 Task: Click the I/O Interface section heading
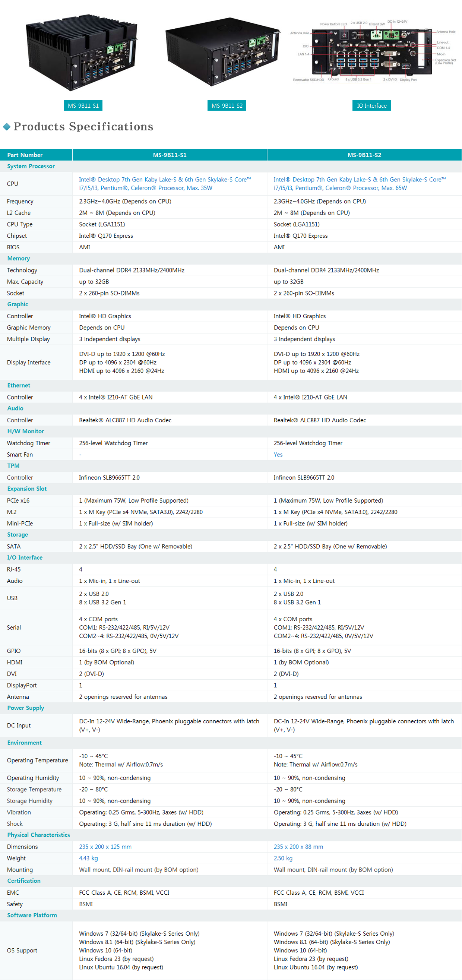tap(25, 558)
